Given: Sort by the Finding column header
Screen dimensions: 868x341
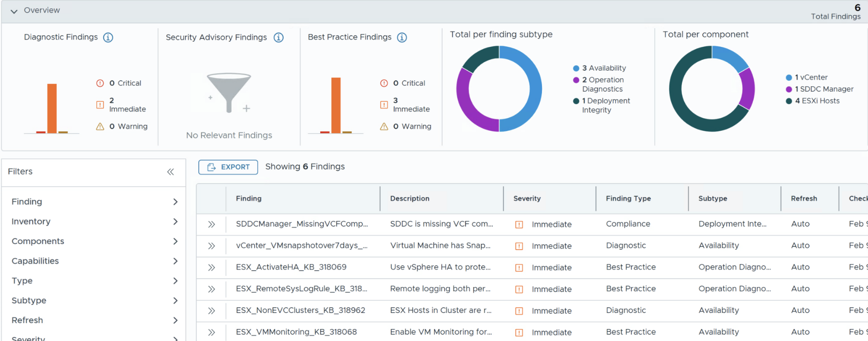Looking at the screenshot, I should click(x=249, y=198).
